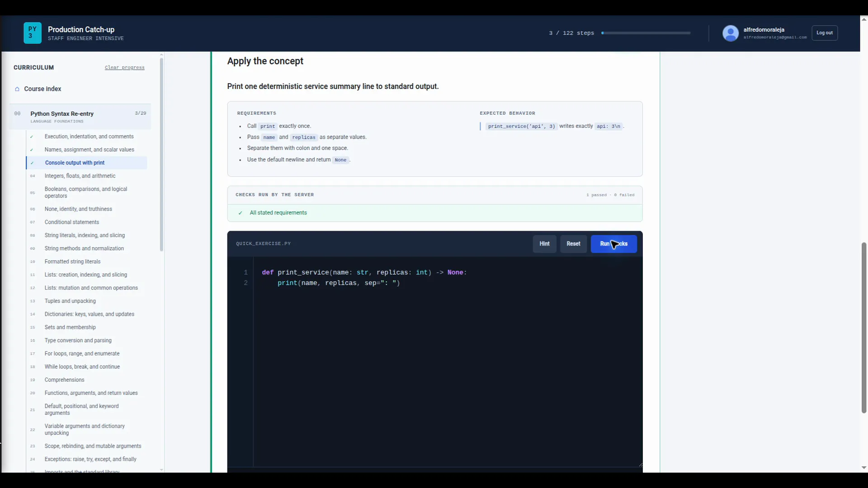Open Booleans, comparisons, and logical operators lesson
The width and height of the screenshot is (868, 488).
coord(86,192)
